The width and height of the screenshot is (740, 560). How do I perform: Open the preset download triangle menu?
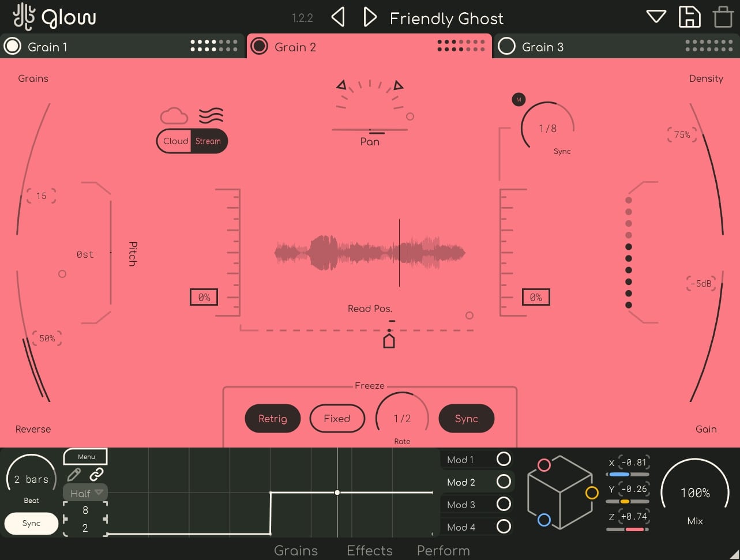[x=656, y=17]
